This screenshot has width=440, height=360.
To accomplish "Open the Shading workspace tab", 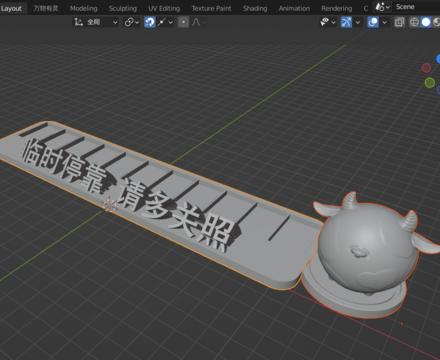I will (255, 8).
